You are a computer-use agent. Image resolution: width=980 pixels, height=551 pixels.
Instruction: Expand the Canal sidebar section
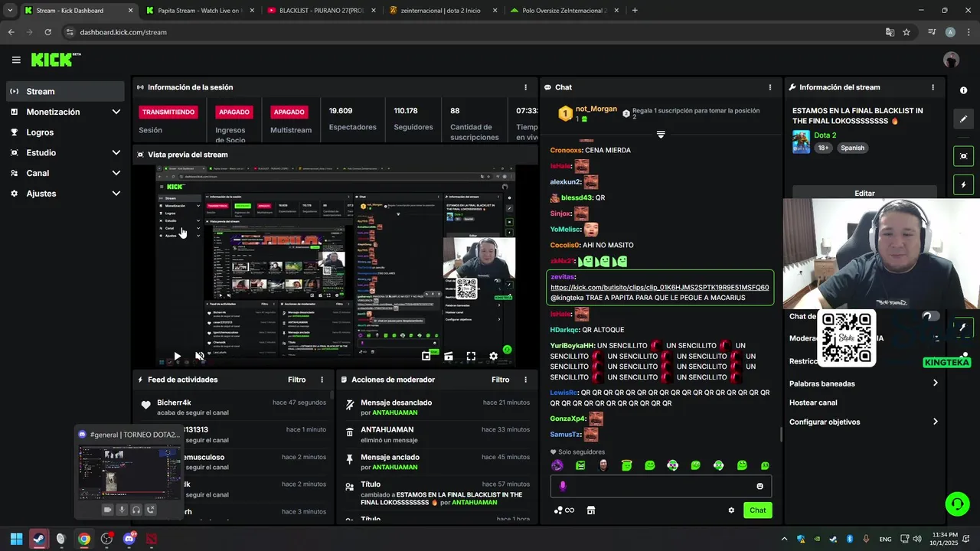point(65,173)
